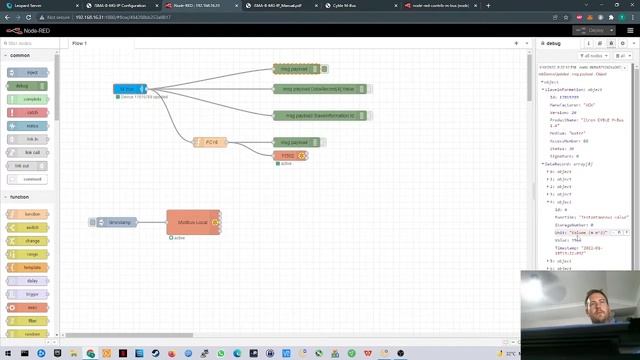Select the link in node in palette

(x=27, y=139)
